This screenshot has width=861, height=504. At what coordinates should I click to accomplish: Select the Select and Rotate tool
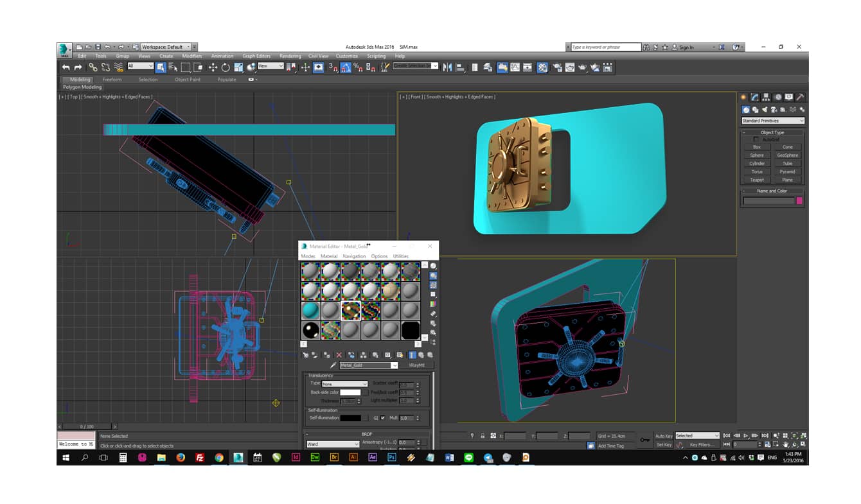tap(226, 67)
